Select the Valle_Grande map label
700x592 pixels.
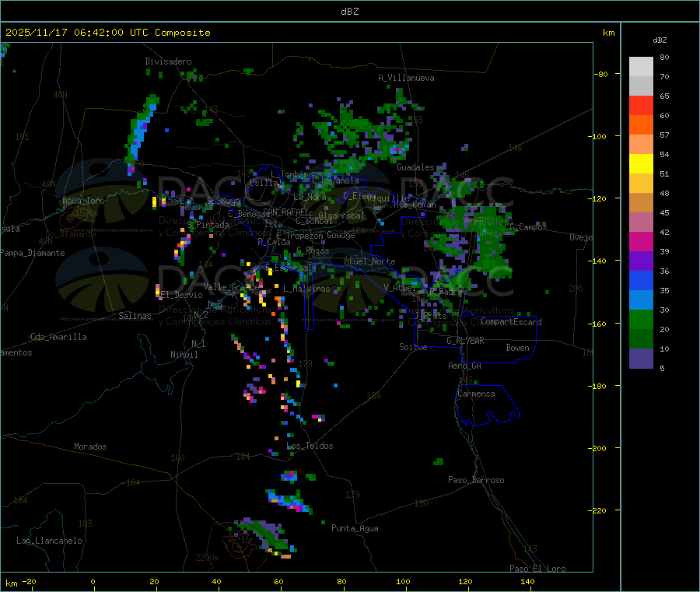point(231,286)
